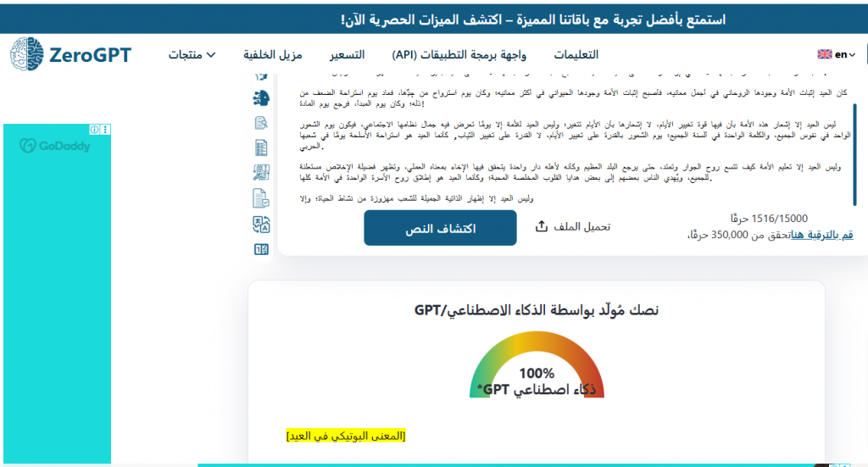The height and width of the screenshot is (467, 868).
Task: Open the التسعير pricing menu item
Action: 347,54
